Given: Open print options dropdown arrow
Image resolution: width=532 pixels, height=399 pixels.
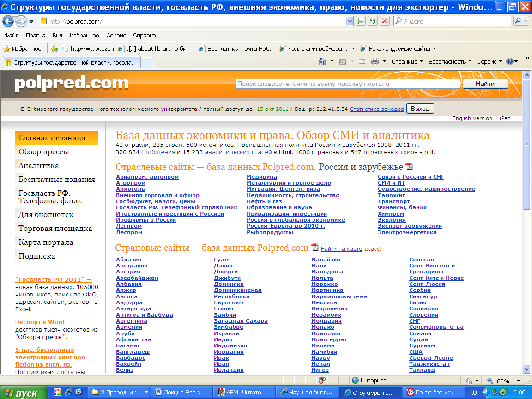Looking at the screenshot, I should [384, 61].
